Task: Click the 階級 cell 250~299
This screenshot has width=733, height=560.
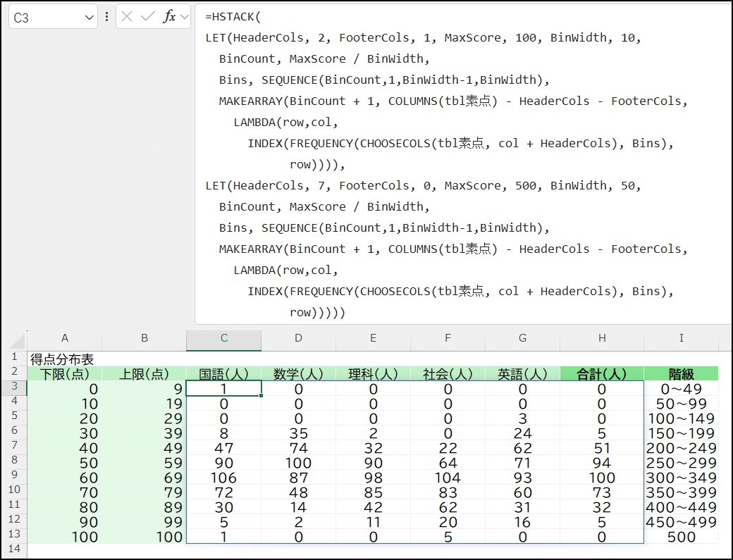Action: point(681,463)
